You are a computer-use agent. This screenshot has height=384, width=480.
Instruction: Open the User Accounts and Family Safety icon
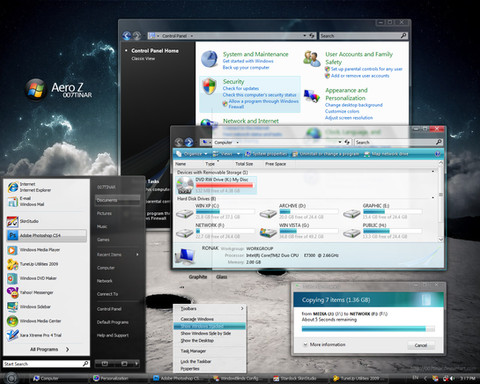click(x=312, y=58)
